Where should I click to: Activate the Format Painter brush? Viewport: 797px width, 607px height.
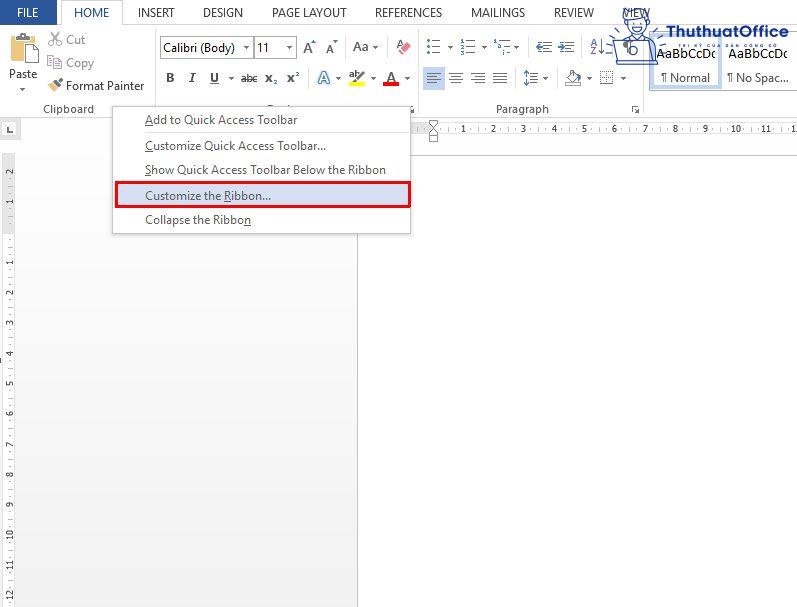click(96, 85)
